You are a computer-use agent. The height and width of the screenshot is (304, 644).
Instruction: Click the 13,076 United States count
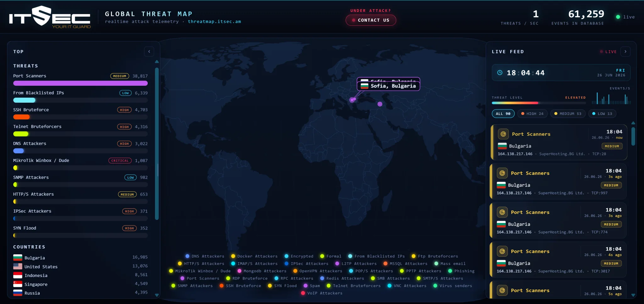coord(140,266)
